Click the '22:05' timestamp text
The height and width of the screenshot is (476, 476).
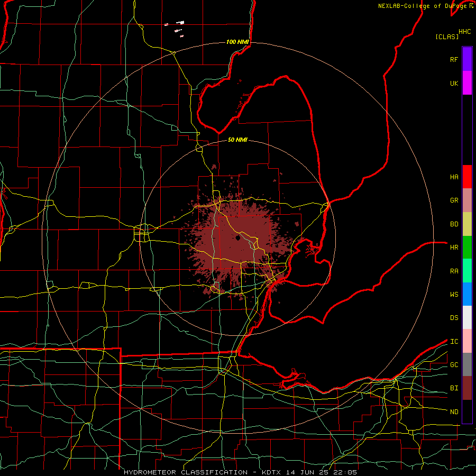click(x=346, y=472)
